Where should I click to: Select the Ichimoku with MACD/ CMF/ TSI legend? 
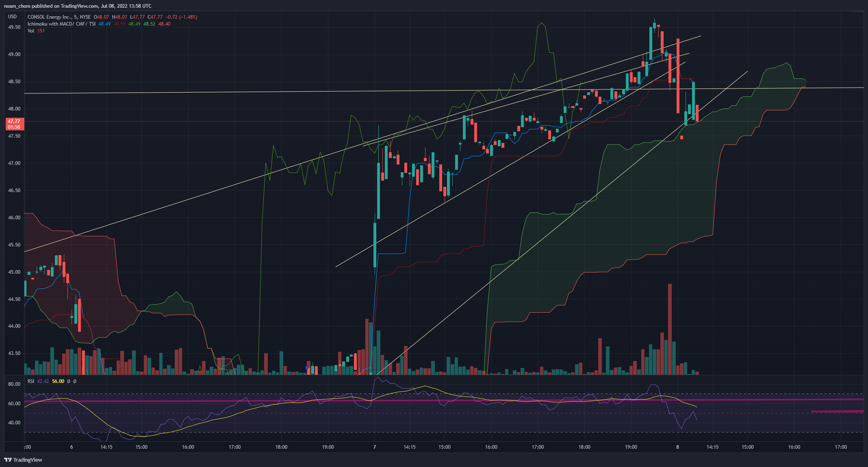[x=61, y=24]
